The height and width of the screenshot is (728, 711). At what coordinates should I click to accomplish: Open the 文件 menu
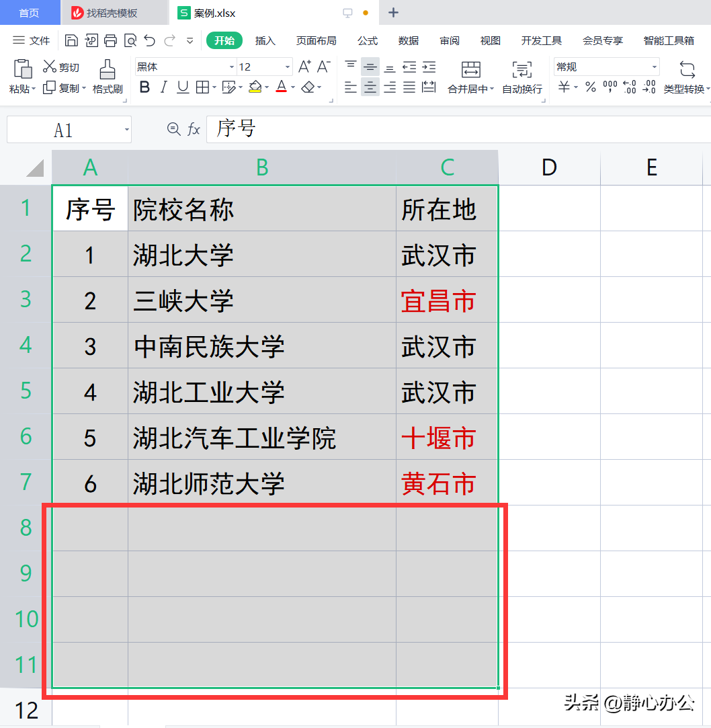31,41
